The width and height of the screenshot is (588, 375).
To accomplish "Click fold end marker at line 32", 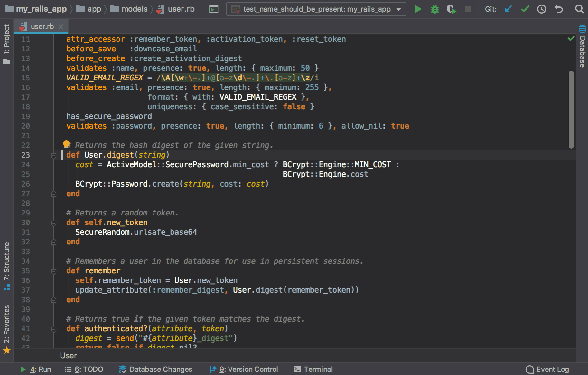I will pos(54,242).
